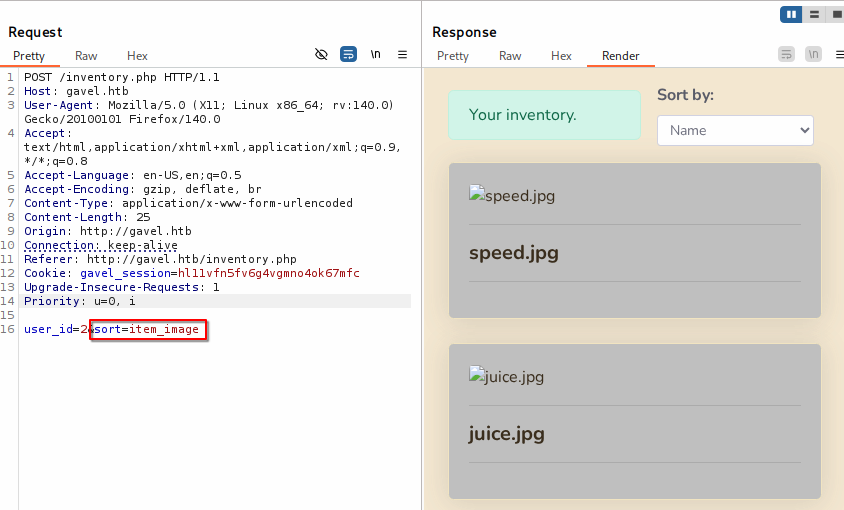Click Response panel \n newline icon
The height and width of the screenshot is (510, 844).
[x=813, y=54]
